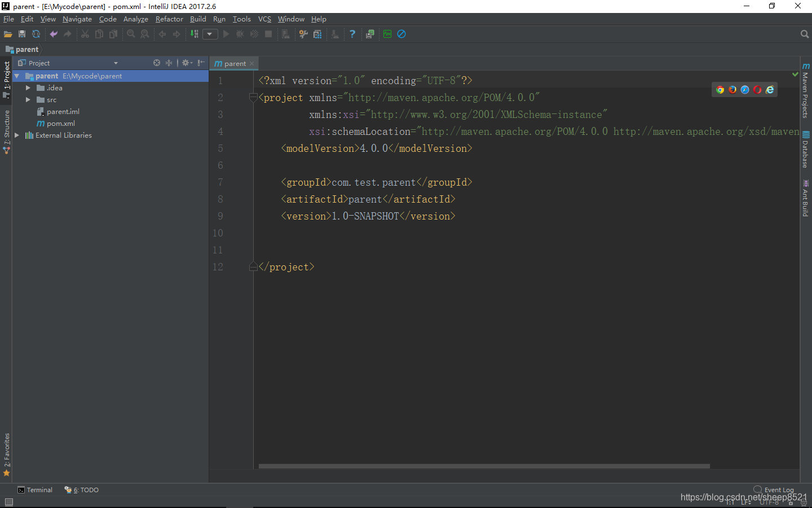Click the parent breadcrumb in navigation bar
This screenshot has height=508, width=812.
point(23,49)
